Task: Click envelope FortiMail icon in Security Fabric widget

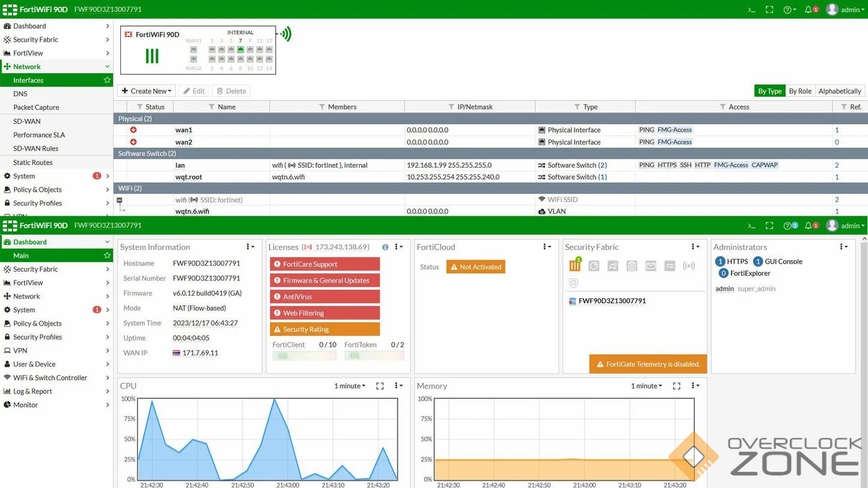Action: tap(651, 266)
